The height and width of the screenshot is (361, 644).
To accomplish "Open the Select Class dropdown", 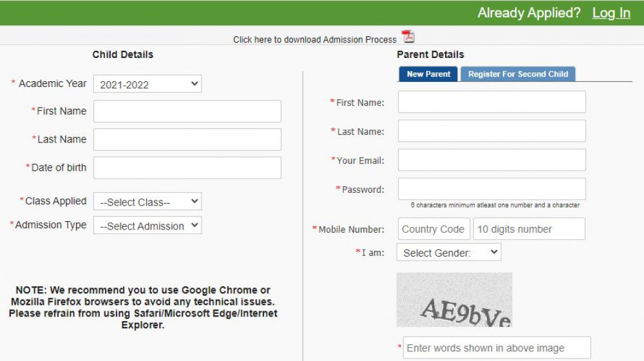I will (x=147, y=202).
